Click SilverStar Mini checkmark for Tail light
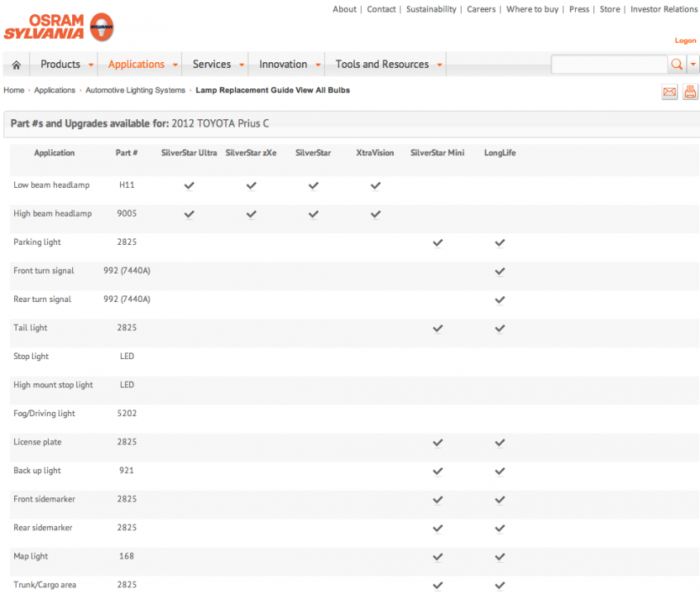The width and height of the screenshot is (700, 604). (437, 328)
